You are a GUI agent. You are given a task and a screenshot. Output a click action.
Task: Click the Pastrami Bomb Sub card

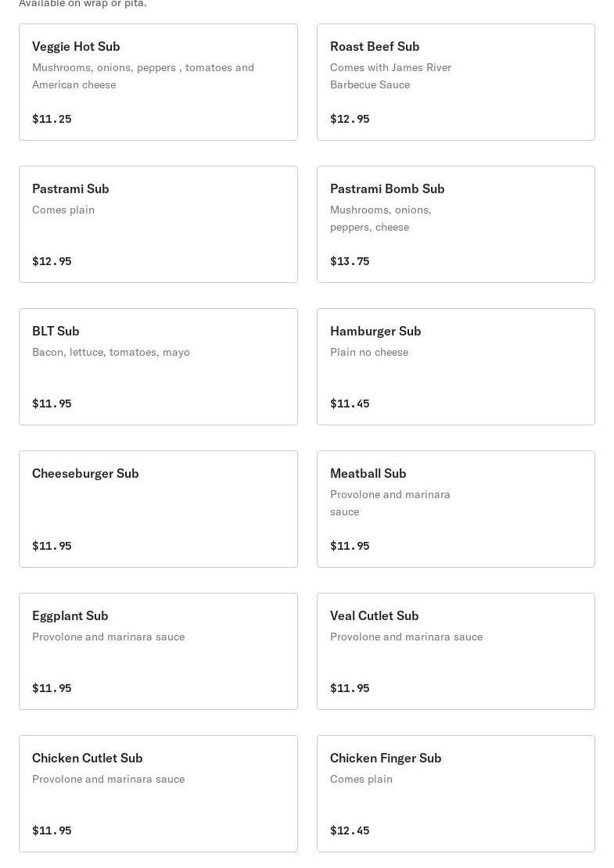tap(455, 224)
